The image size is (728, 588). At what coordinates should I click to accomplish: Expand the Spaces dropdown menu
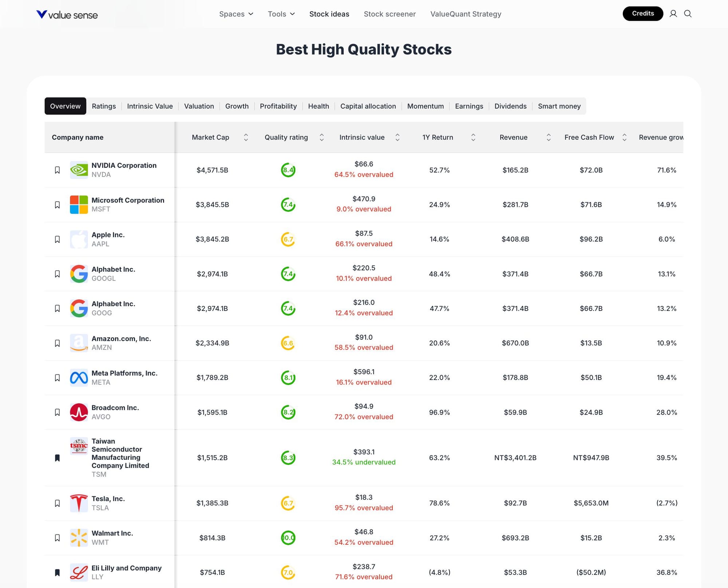[236, 14]
